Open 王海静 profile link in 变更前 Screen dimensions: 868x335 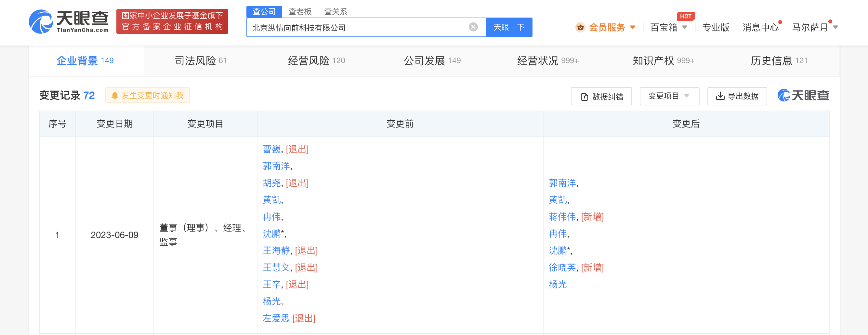coord(276,250)
